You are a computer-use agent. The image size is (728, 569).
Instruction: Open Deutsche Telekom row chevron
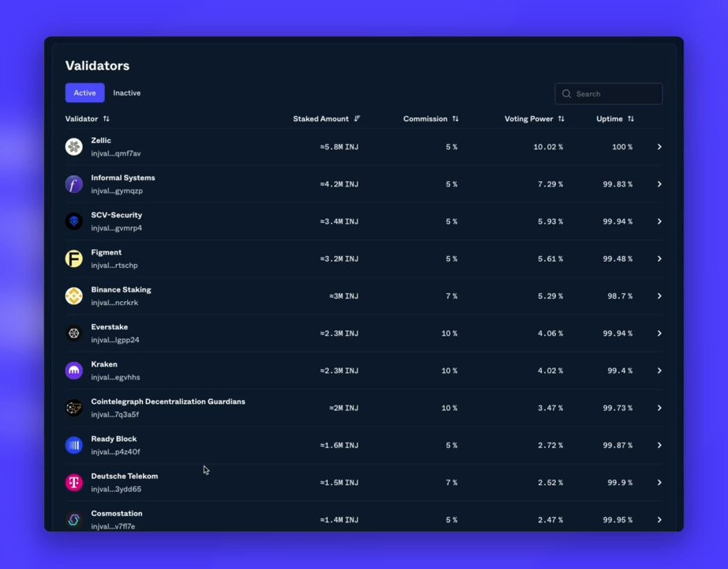(659, 483)
